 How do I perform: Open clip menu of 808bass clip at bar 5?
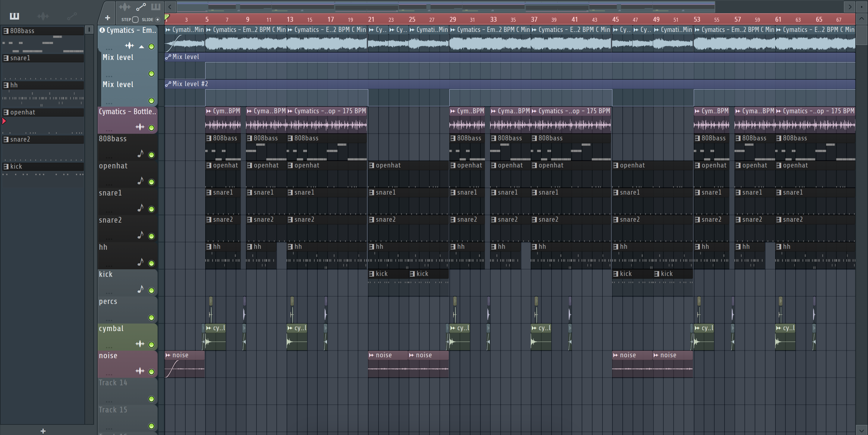[209, 138]
